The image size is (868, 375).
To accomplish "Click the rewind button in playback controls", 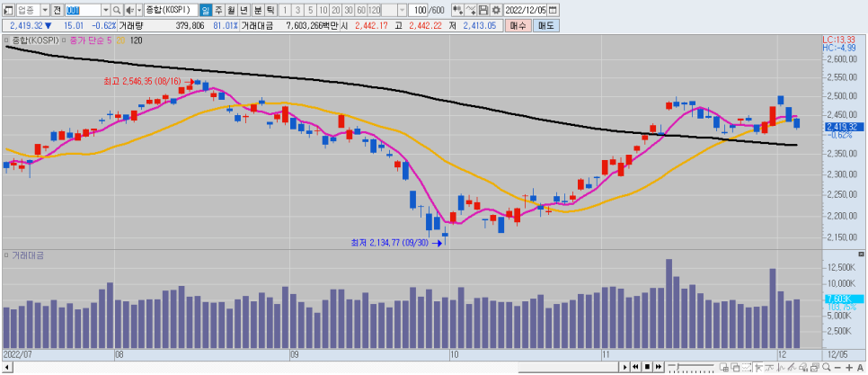I will (x=635, y=367).
